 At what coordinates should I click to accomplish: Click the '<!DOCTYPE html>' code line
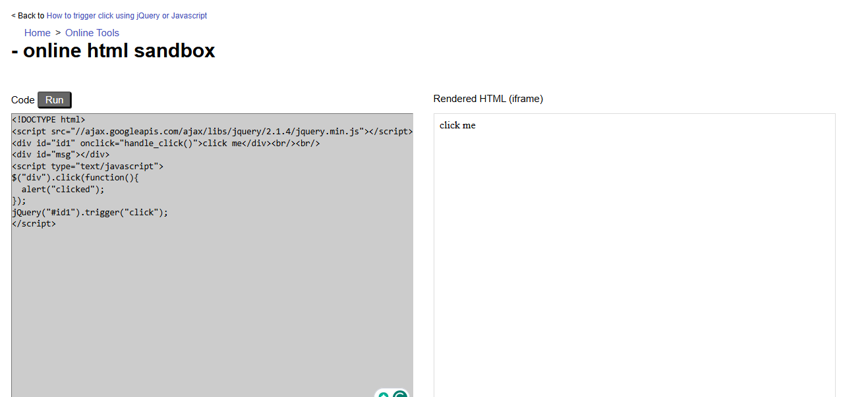(49, 120)
